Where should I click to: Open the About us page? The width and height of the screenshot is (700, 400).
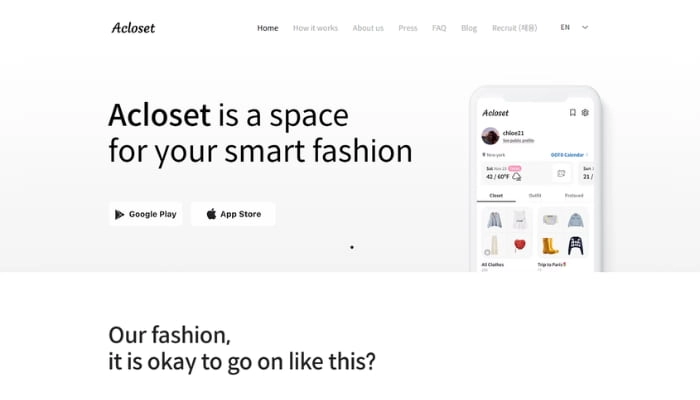coord(368,28)
